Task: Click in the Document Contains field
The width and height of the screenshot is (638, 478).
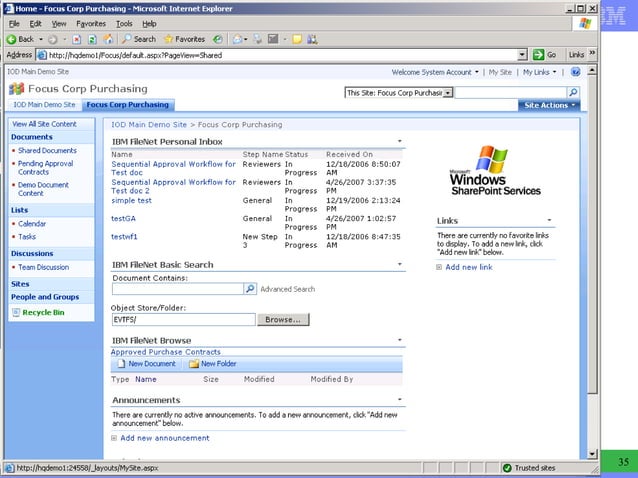Action: tap(177, 289)
